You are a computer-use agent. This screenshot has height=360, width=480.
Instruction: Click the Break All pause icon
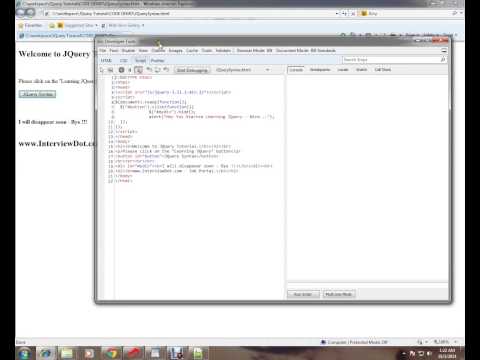(130, 70)
